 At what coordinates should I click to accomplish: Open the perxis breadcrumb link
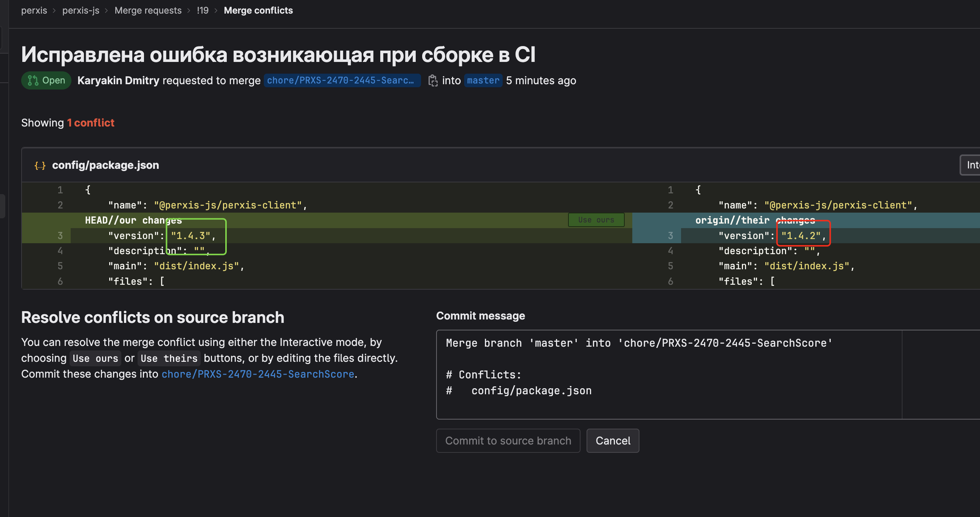34,10
